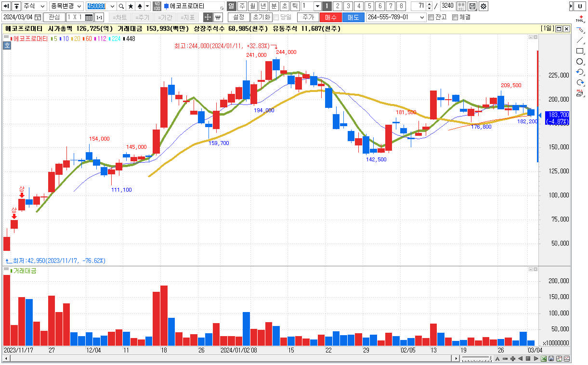Viewport: 588px width, 365px height.
Task: Select the 주 weekly period toggle
Action: click(x=242, y=6)
